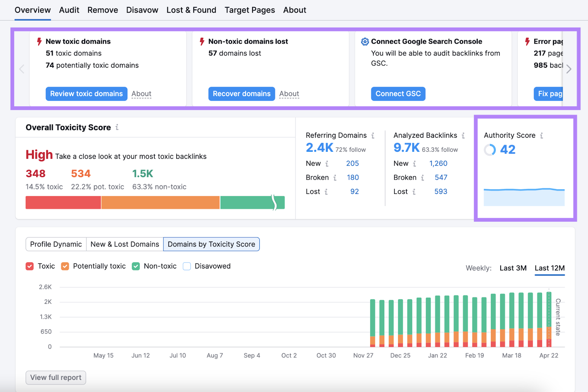Open the full report with View full report
The image size is (588, 392).
click(x=55, y=377)
